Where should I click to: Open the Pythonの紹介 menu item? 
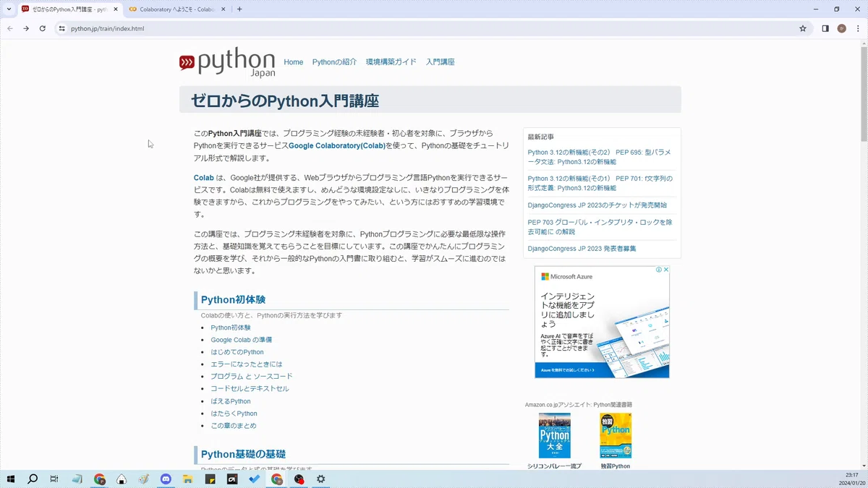[334, 62]
